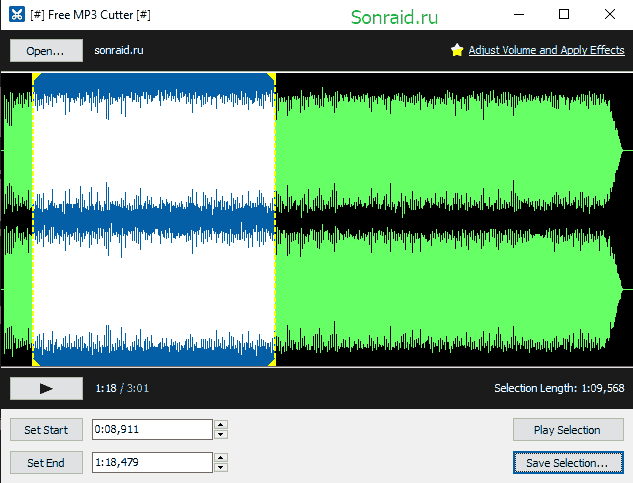Viewport: 633px width, 483px height.
Task: Click the bottom-left yellow selection marker
Action: click(x=36, y=362)
